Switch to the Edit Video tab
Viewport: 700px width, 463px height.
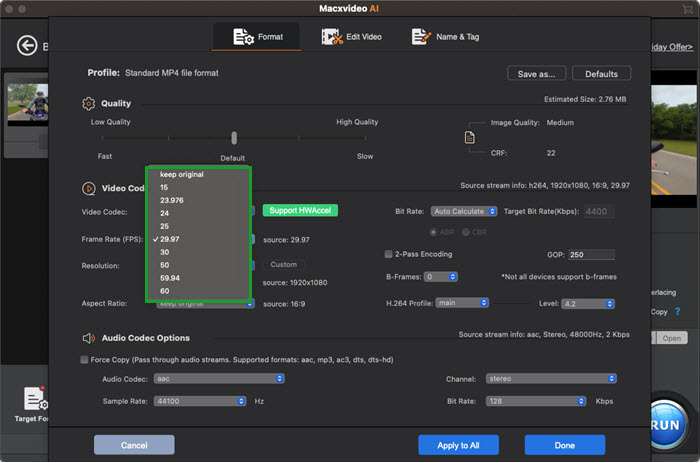pos(351,37)
